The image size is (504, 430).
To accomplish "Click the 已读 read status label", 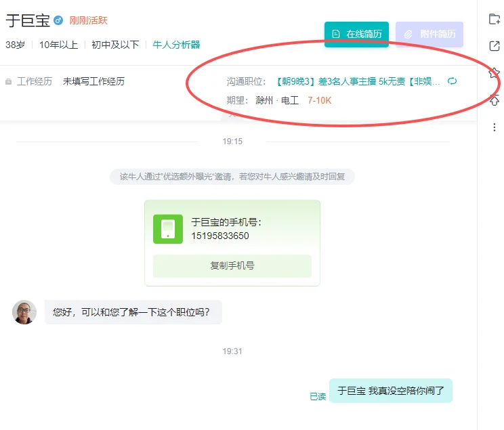I will (318, 397).
